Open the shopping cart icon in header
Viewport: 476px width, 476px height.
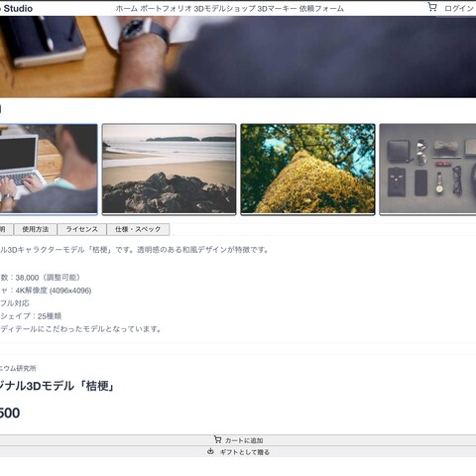(432, 7)
